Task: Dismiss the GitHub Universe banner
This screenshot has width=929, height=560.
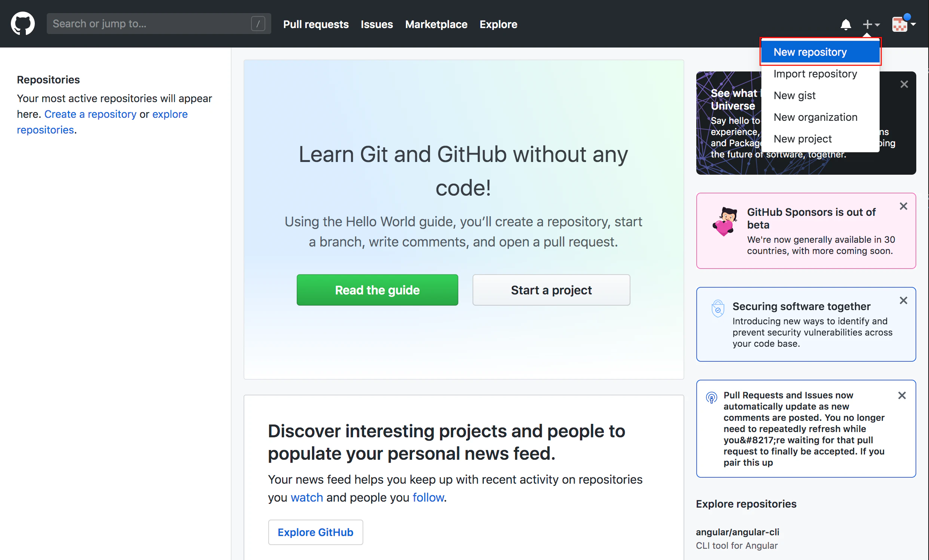Action: [x=904, y=84]
